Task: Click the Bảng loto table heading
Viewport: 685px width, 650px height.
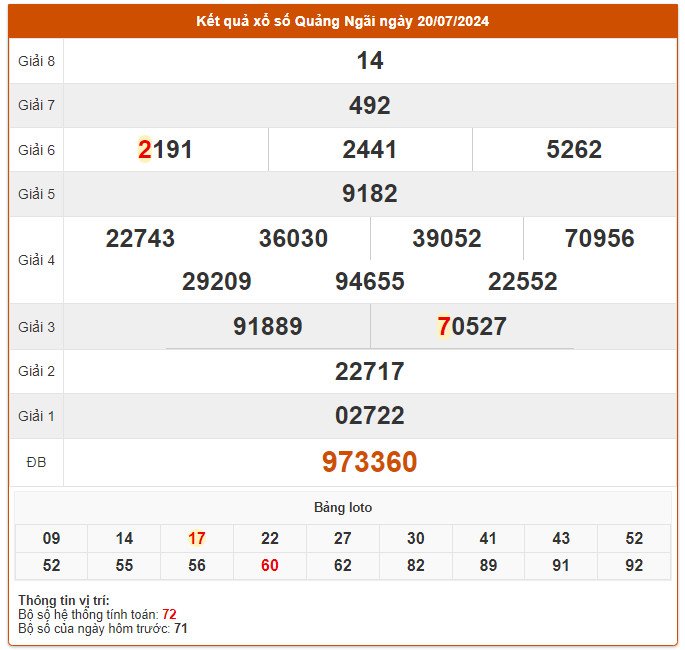Action: pos(342,508)
